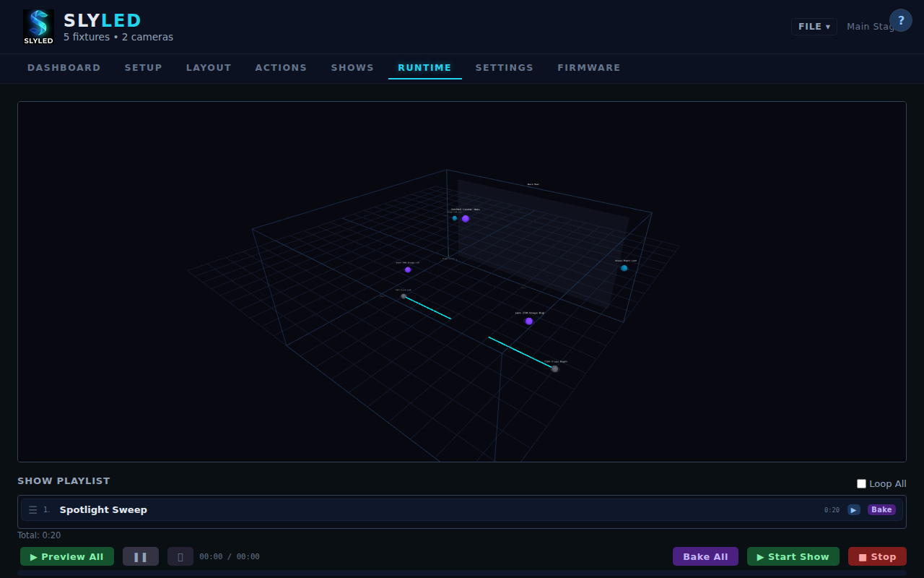The width and height of the screenshot is (924, 578).
Task: Open the help question mark button
Action: click(x=900, y=20)
